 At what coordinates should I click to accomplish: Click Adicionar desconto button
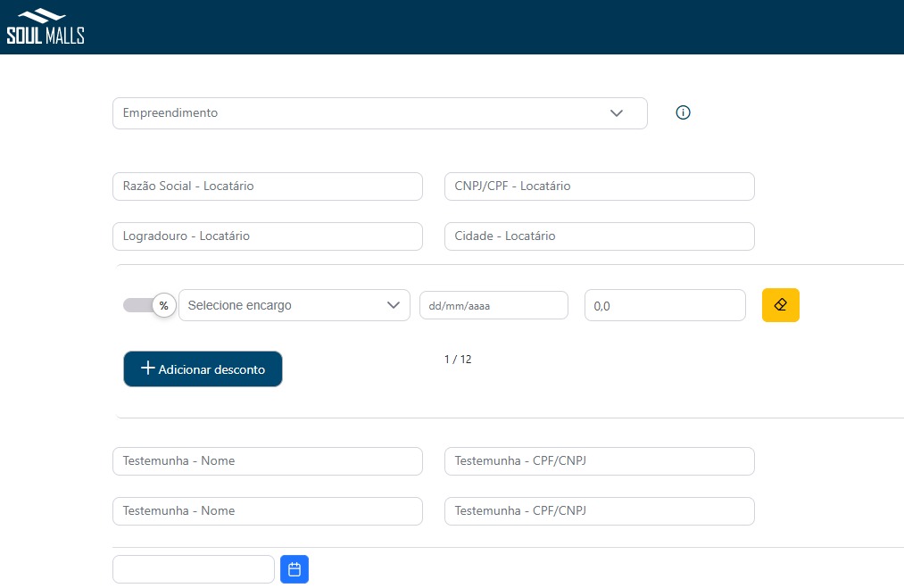[x=203, y=369]
